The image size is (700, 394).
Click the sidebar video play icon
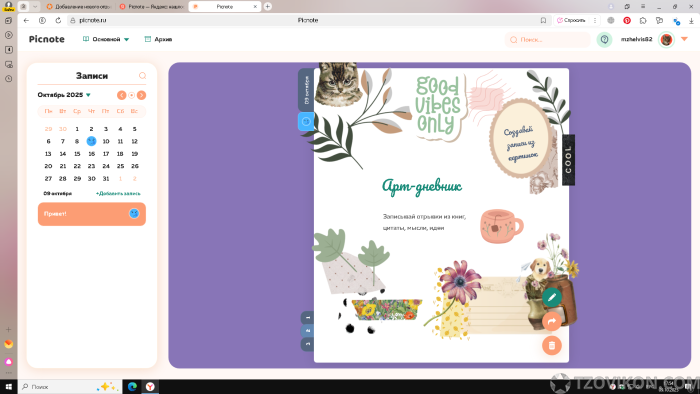8,35
